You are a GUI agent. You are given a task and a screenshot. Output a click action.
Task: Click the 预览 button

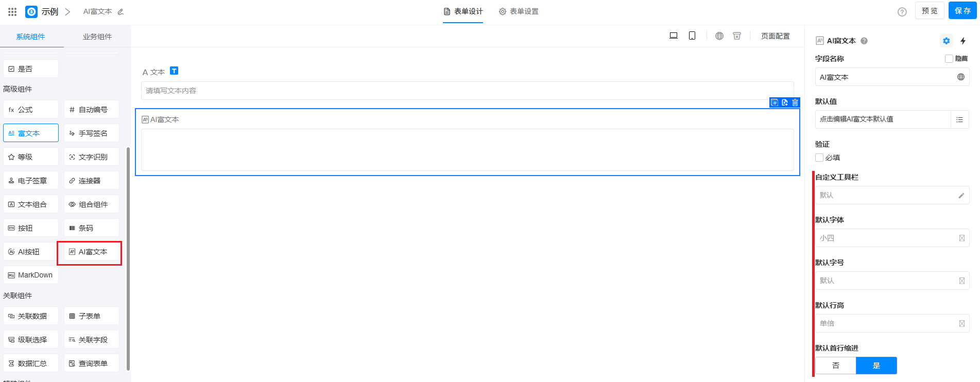929,11
